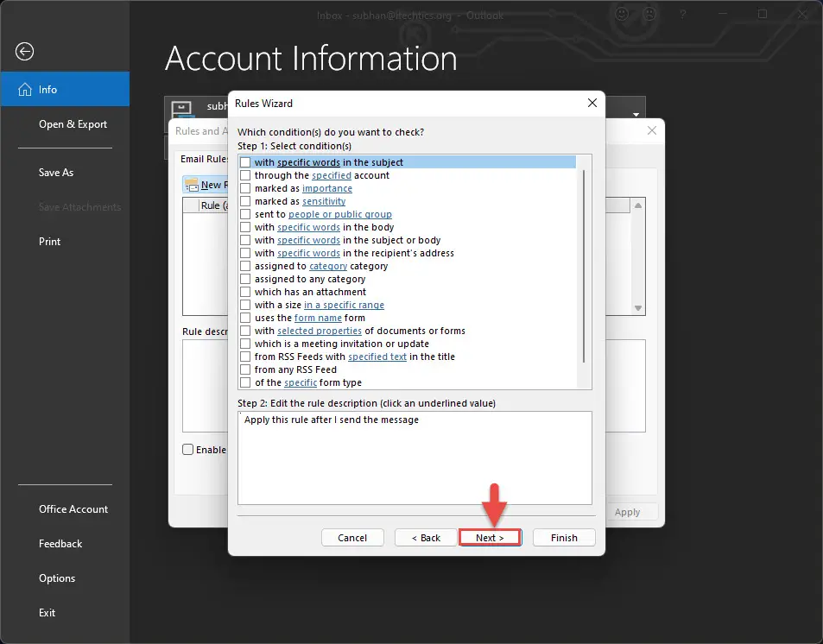The width and height of the screenshot is (823, 644).
Task: Click the smiley feedback face icon
Action: click(622, 14)
